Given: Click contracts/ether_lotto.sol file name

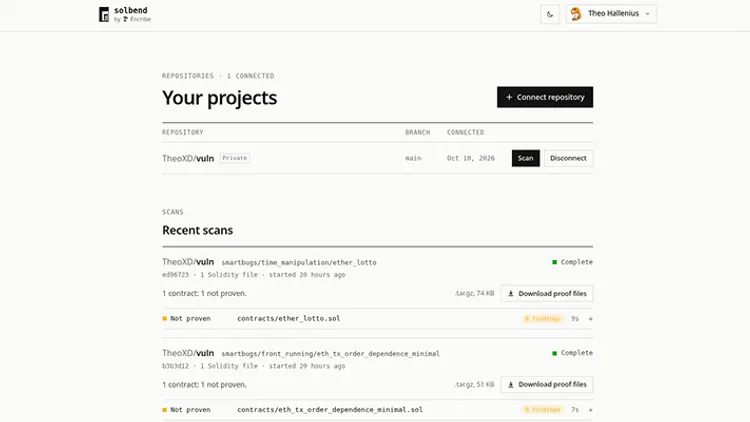Looking at the screenshot, I should coord(288,319).
